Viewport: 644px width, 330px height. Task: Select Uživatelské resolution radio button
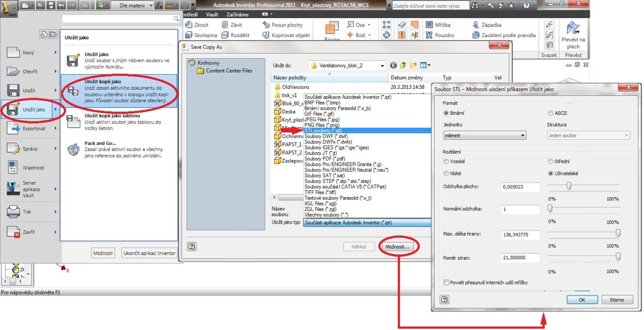550,174
